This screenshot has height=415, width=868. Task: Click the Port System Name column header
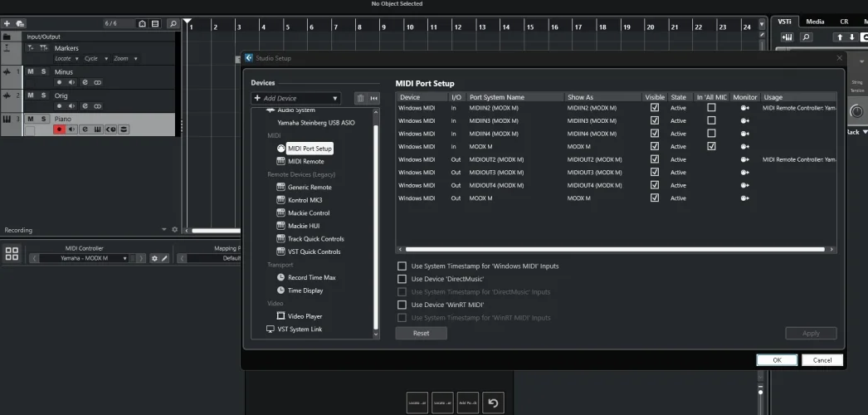click(514, 97)
